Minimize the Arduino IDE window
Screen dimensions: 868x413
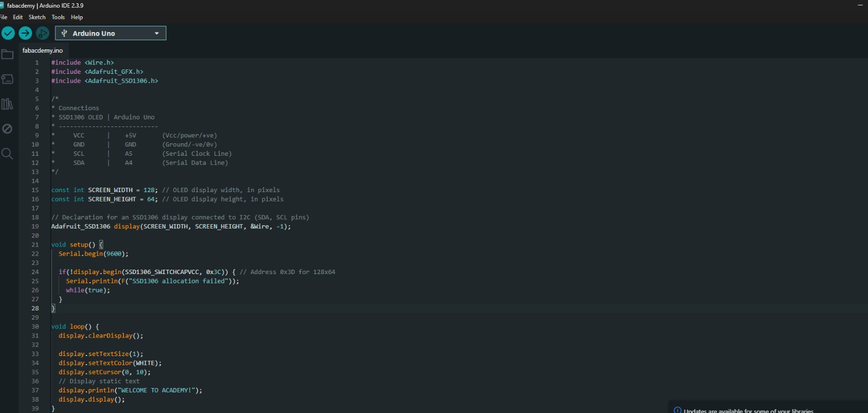[860, 5]
